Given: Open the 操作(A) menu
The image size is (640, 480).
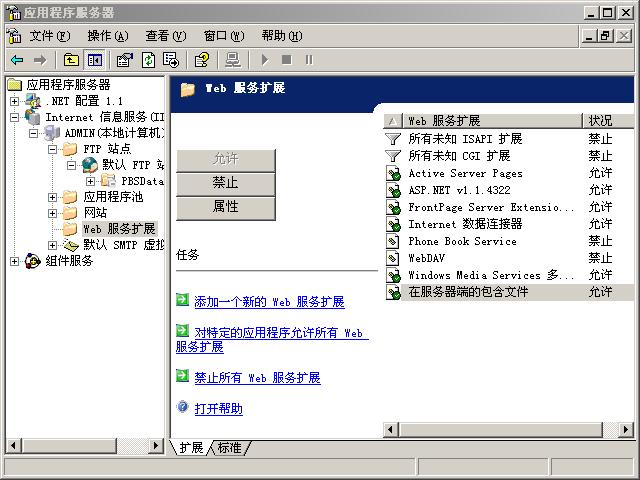Looking at the screenshot, I should click(x=108, y=36).
